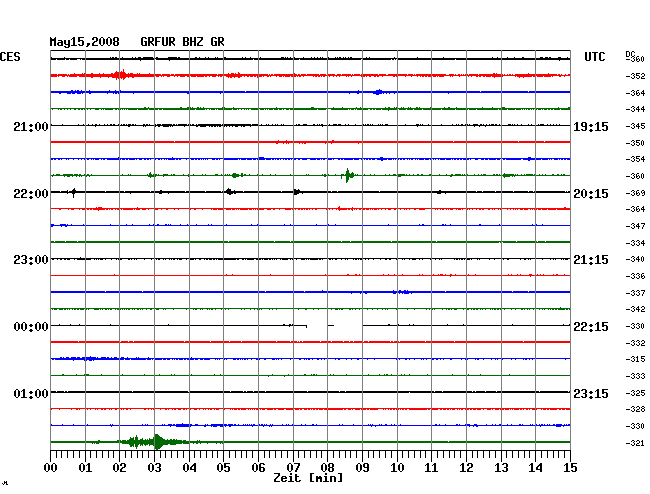Click the red burst on the -352 trace near minute 02
Viewport: 650px width, 494px height.
(x=121, y=75)
